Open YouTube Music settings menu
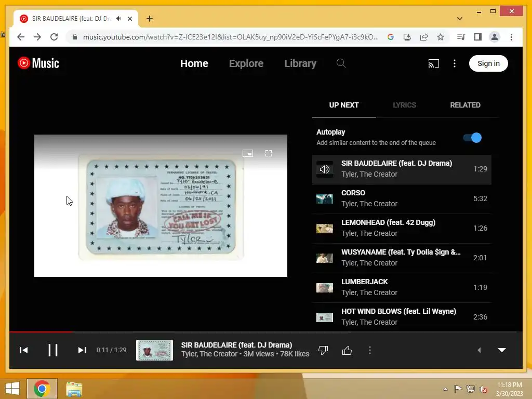Image resolution: width=532 pixels, height=399 pixels. point(455,63)
